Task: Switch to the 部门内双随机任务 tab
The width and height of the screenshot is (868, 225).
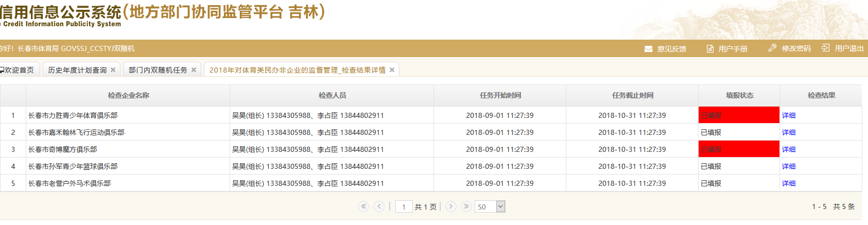Action: coord(158,70)
